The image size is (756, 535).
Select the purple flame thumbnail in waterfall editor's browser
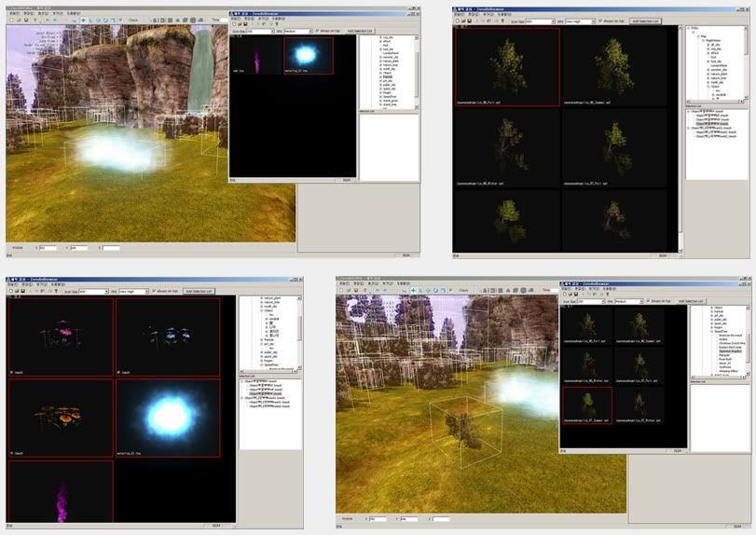[256, 55]
